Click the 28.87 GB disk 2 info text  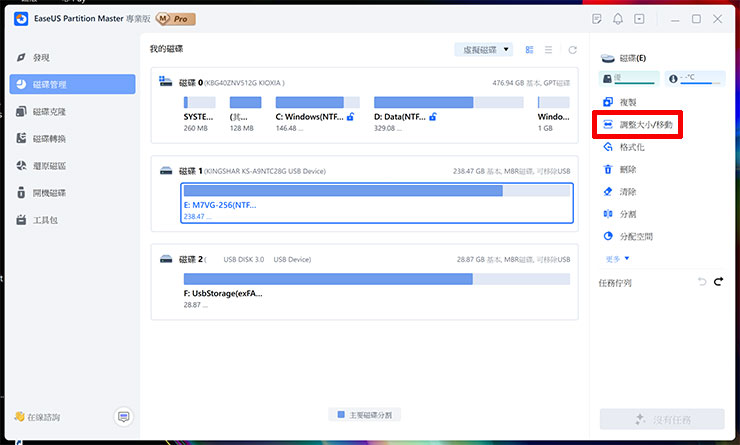pyautogui.click(x=513, y=260)
